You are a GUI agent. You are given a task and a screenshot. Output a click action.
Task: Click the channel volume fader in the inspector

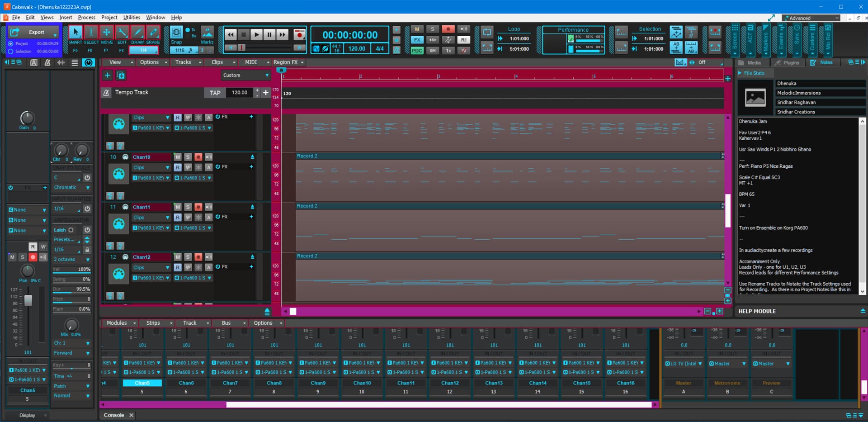coord(28,300)
